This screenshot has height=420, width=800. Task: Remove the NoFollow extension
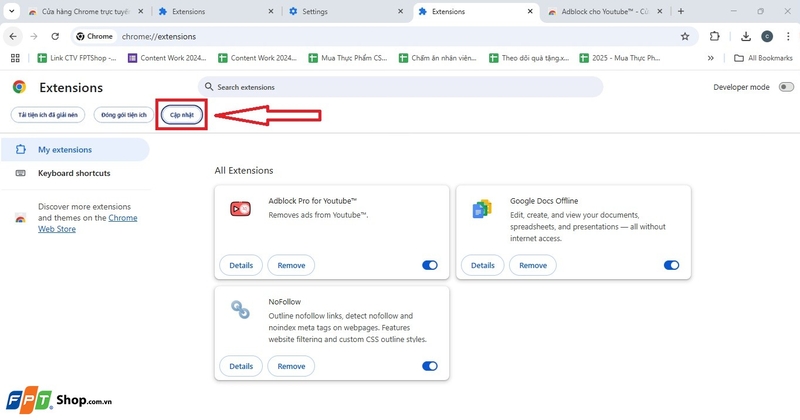tap(291, 366)
